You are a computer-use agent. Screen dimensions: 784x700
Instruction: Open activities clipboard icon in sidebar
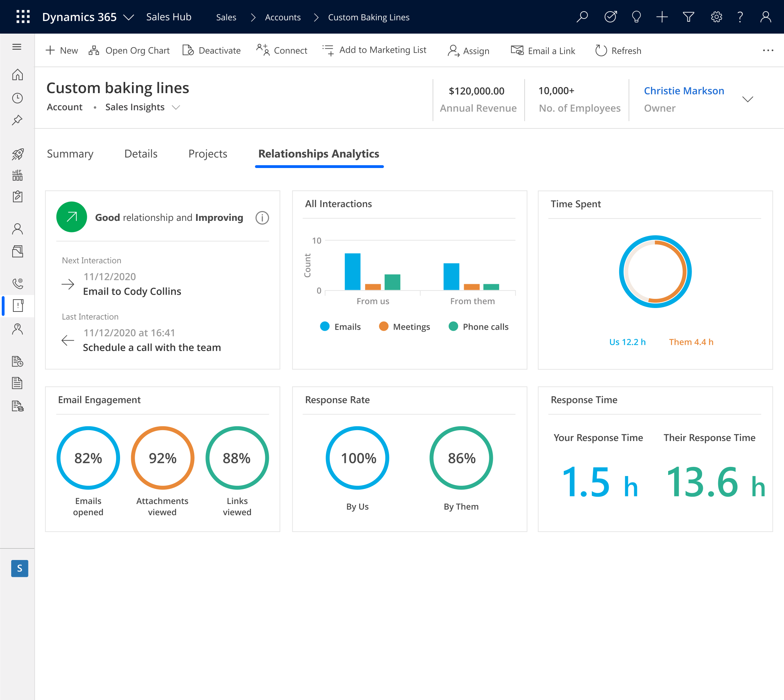17,197
